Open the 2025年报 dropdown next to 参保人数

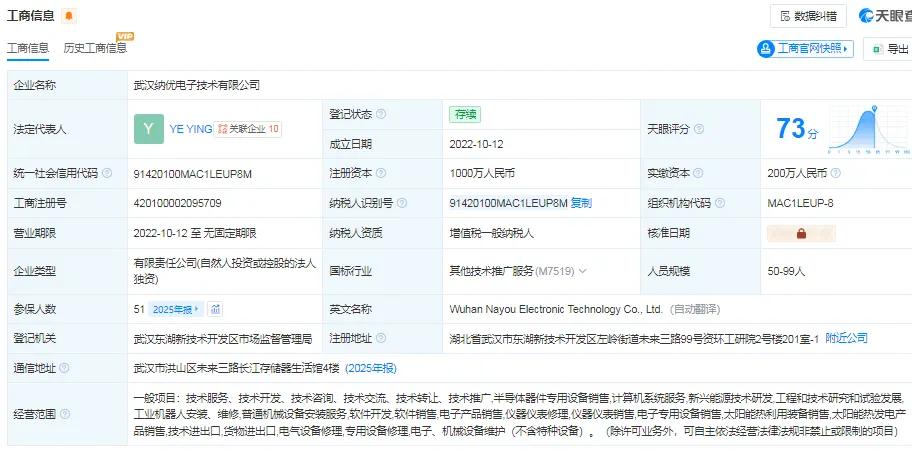(175, 309)
